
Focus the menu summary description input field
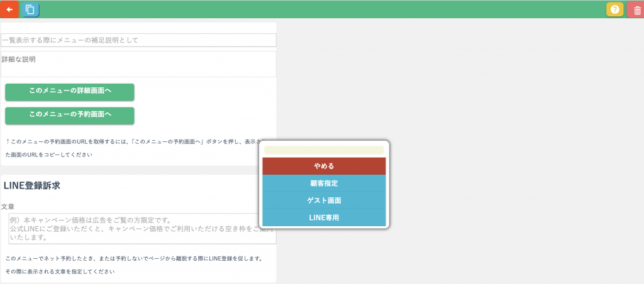click(138, 40)
